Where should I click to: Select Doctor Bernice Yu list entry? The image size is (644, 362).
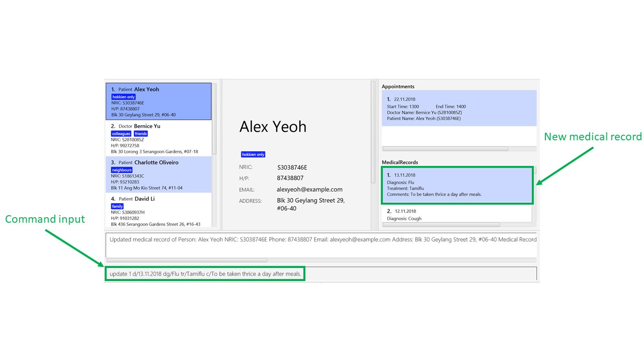tap(158, 138)
